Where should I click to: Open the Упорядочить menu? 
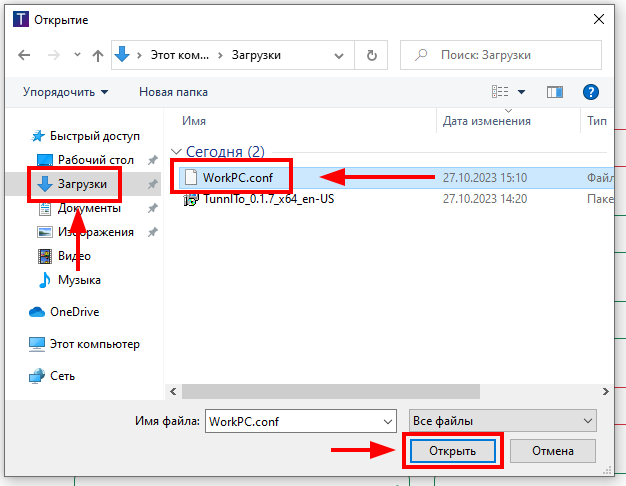tap(66, 92)
